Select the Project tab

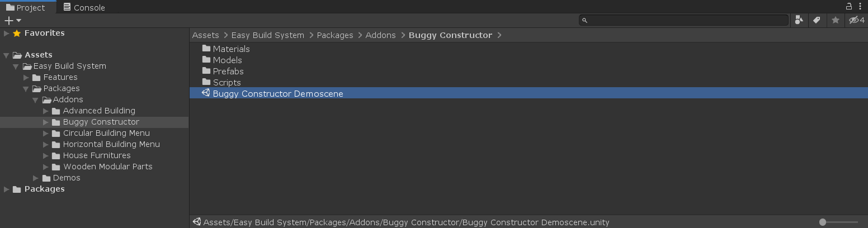(x=25, y=7)
